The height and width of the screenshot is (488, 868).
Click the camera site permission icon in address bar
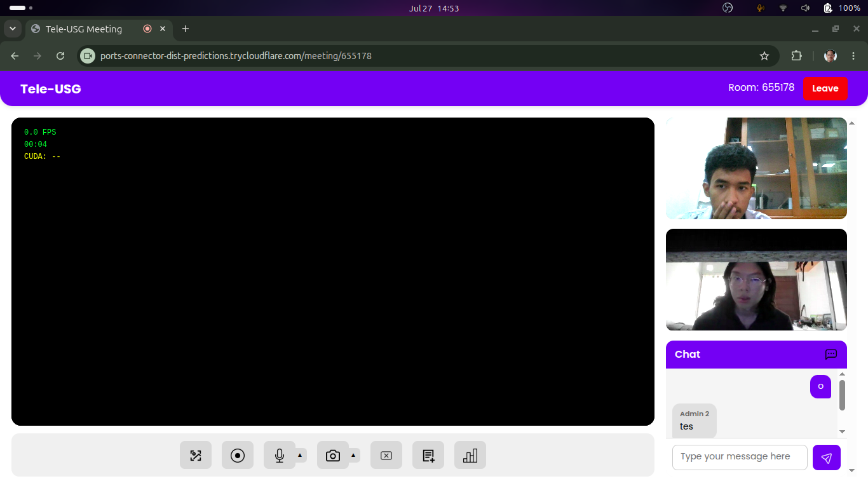(x=88, y=56)
